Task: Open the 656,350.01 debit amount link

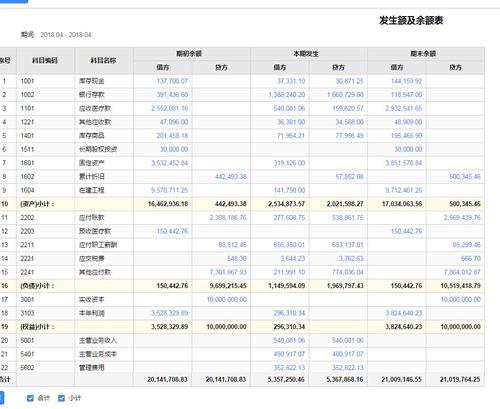Action: (289, 245)
